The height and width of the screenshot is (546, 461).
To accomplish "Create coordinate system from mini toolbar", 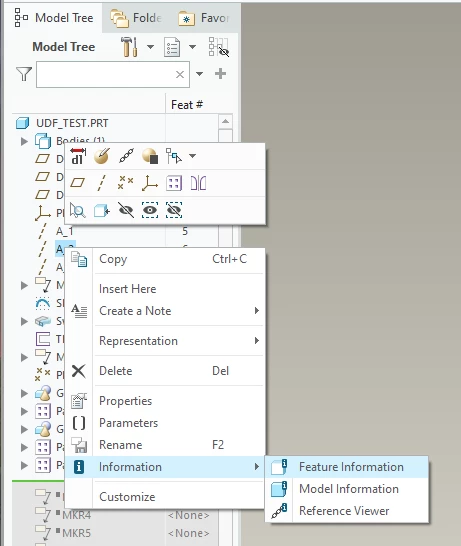I will (x=150, y=183).
